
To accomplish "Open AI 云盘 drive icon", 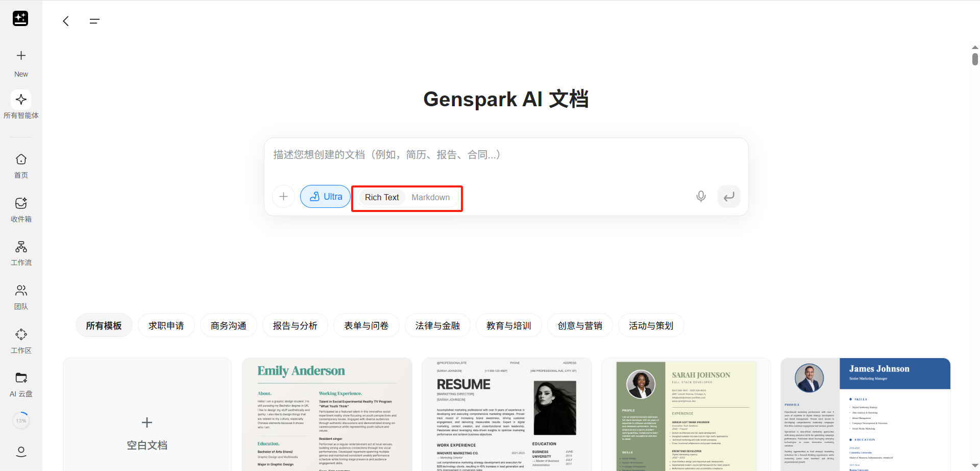I will click(21, 379).
